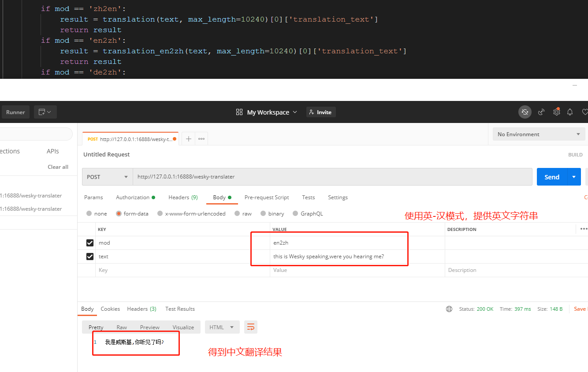Screen dimensions: 588x372
Task: Click the network globe icon
Action: [449, 309]
